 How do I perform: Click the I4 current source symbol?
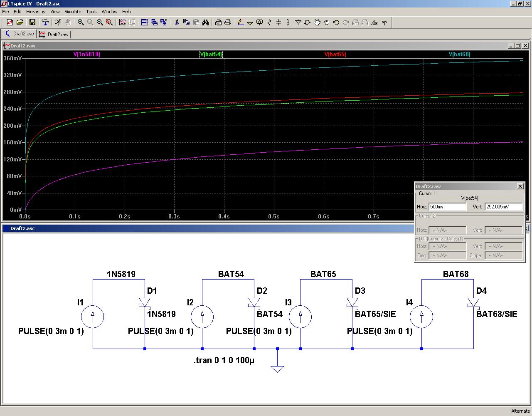421,317
